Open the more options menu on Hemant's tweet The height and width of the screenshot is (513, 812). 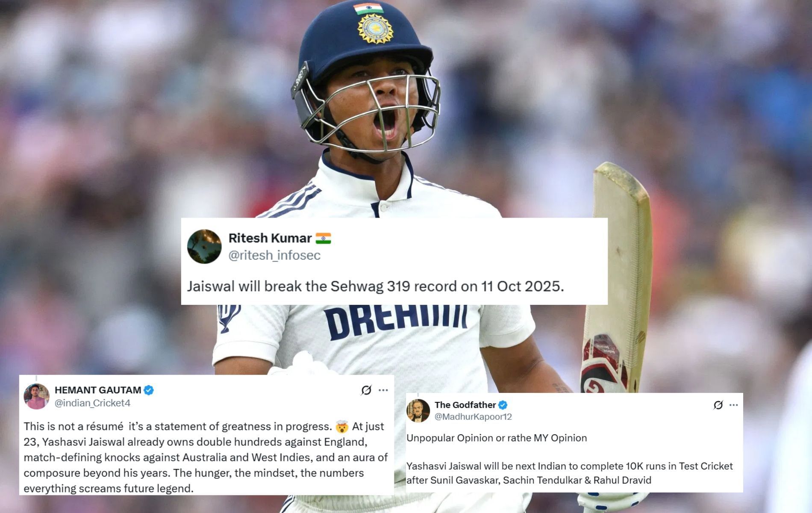coord(383,390)
